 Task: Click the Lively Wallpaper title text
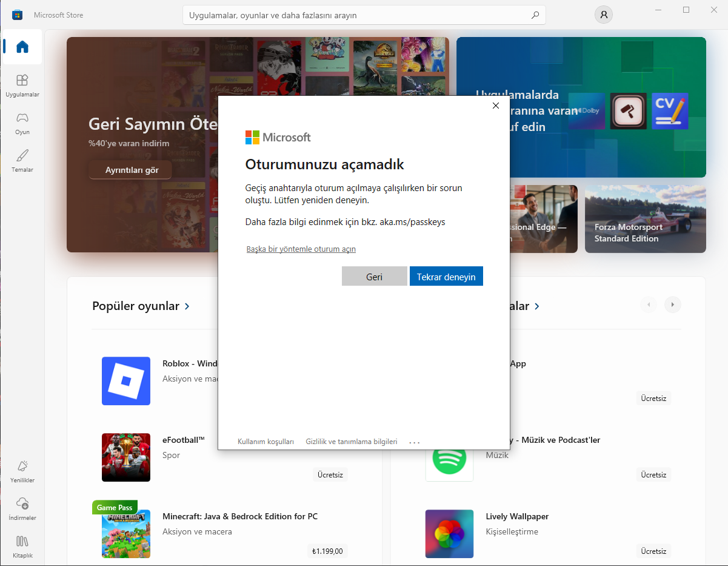pyautogui.click(x=517, y=516)
